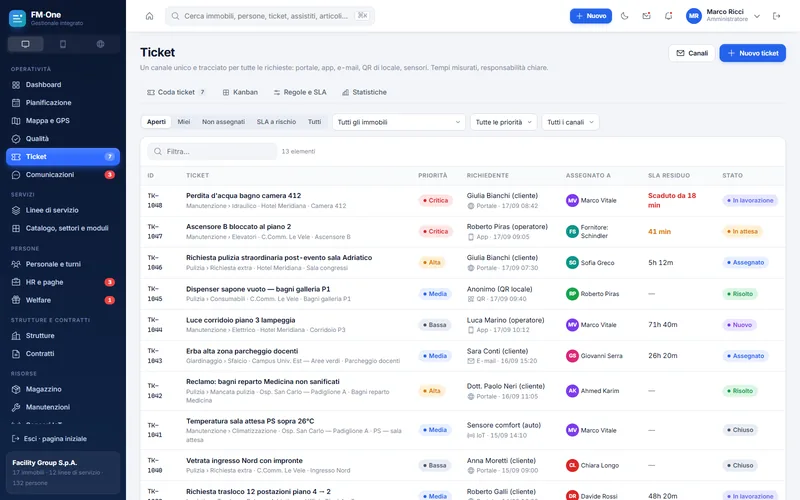The image size is (800, 500).
Task: Open ticket Erba alta zona parcheggio docenti
Action: pos(242,351)
